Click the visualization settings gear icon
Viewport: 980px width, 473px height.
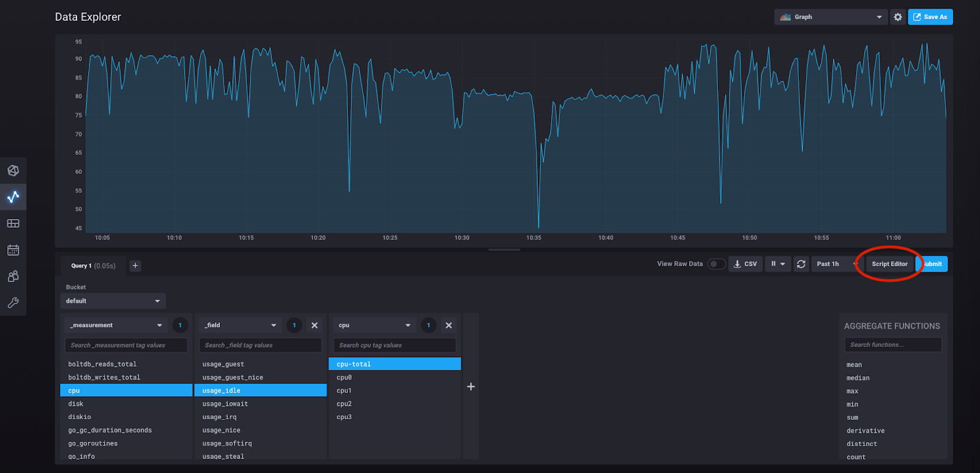click(898, 17)
